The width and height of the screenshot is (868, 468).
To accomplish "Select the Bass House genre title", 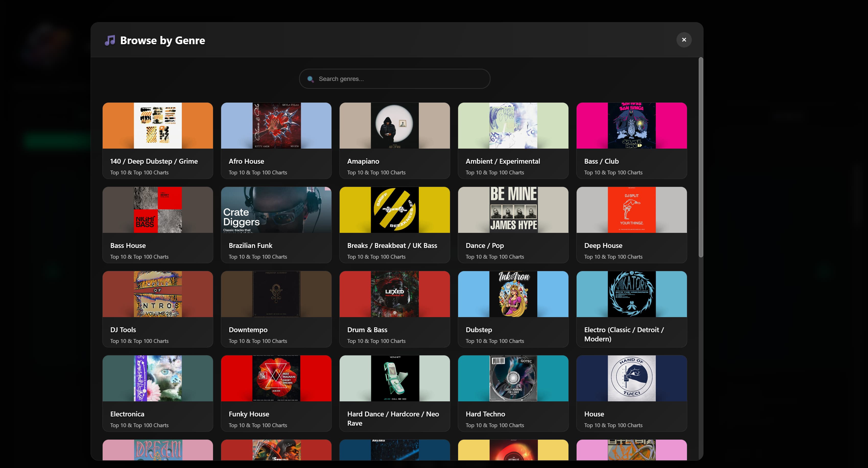I will click(128, 246).
